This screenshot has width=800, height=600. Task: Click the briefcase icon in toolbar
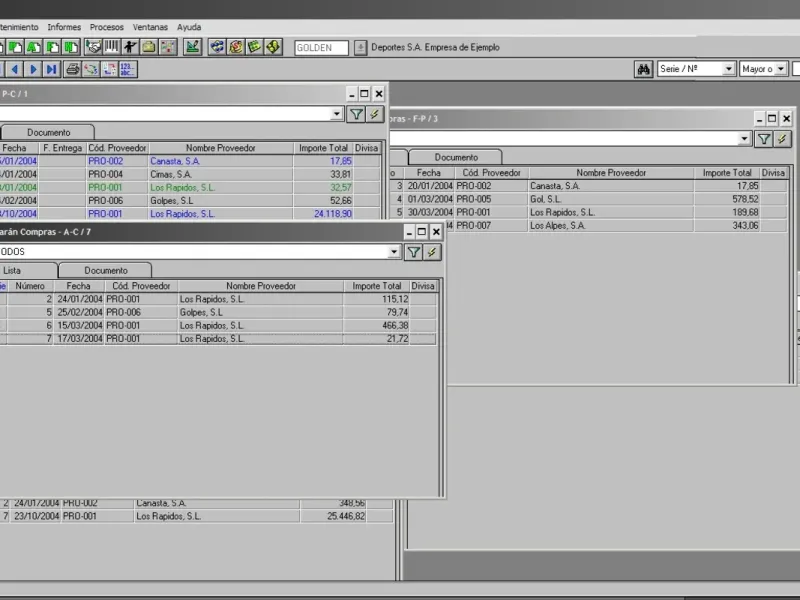pos(148,47)
